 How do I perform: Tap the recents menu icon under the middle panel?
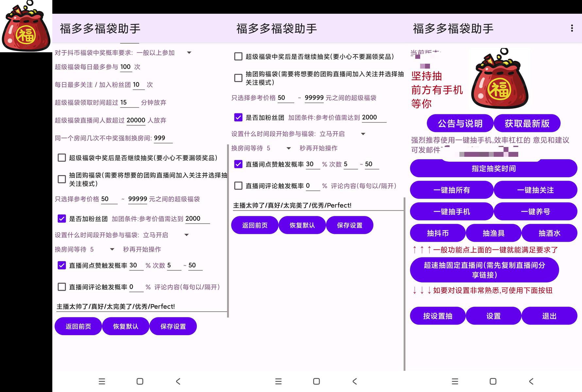[278, 381]
